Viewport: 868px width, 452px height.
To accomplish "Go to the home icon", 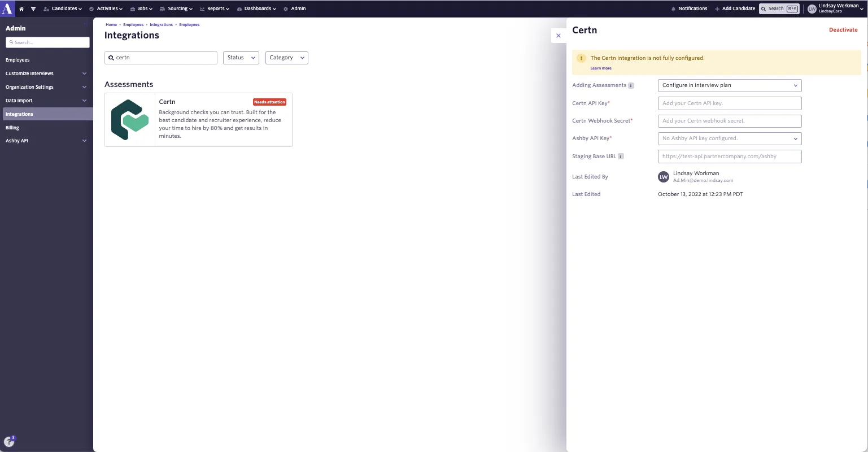I will [x=21, y=9].
